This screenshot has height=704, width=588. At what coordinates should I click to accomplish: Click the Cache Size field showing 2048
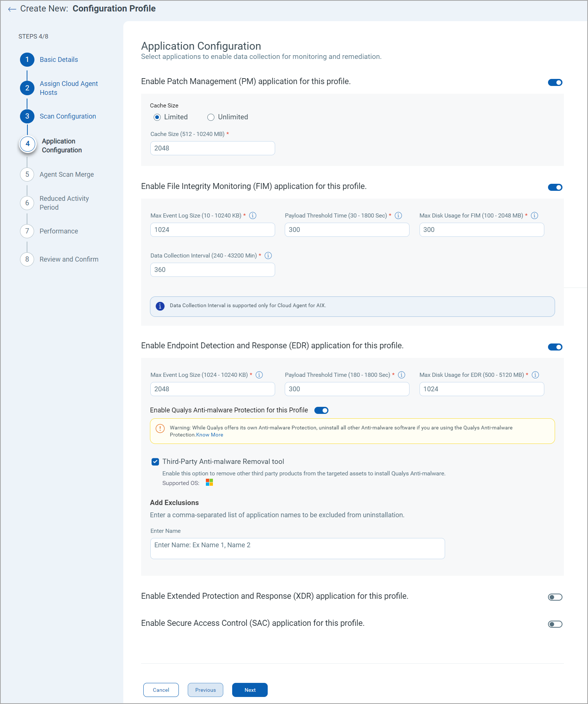(x=213, y=148)
